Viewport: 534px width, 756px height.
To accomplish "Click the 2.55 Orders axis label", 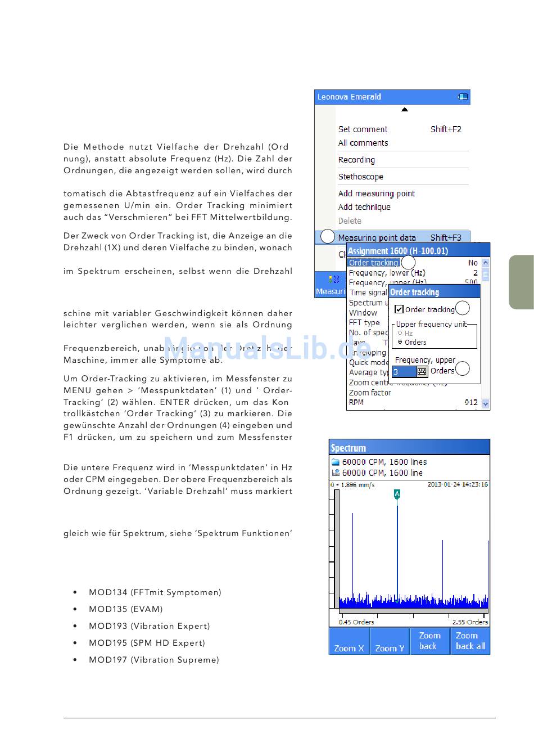I will click(470, 622).
